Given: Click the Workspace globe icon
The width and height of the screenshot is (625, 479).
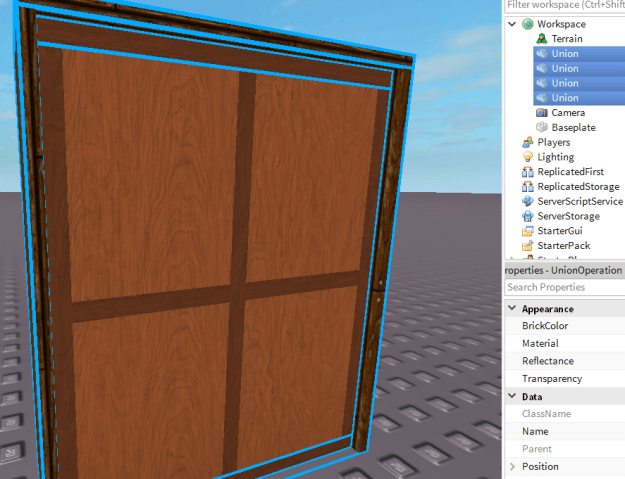Looking at the screenshot, I should point(528,24).
